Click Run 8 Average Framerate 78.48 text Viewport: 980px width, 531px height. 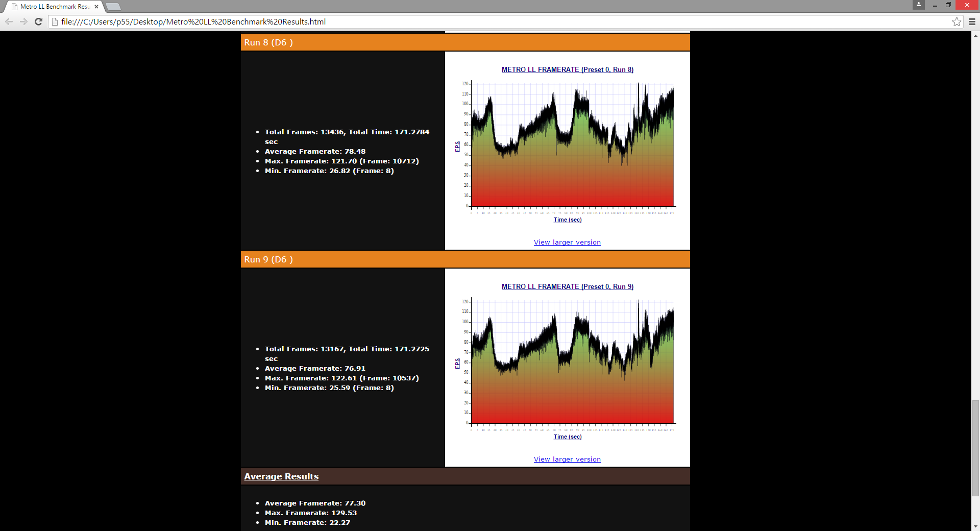[315, 152]
